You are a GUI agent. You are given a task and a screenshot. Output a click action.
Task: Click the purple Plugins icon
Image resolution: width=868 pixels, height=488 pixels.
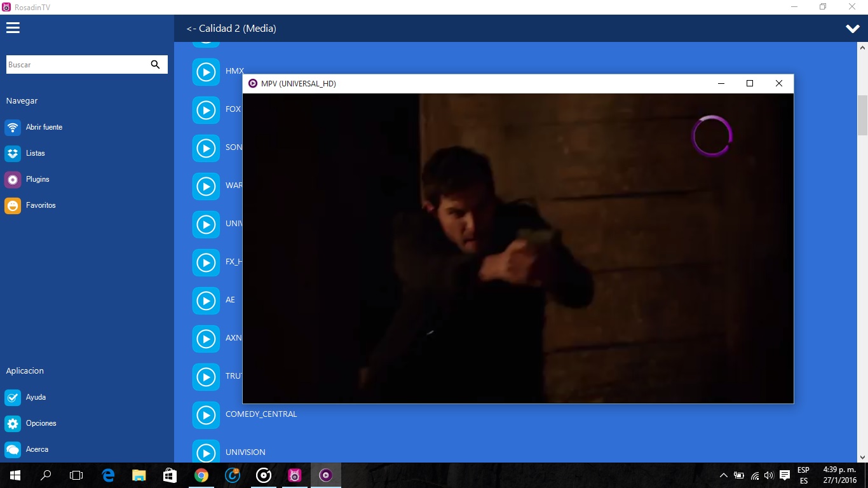(13, 179)
